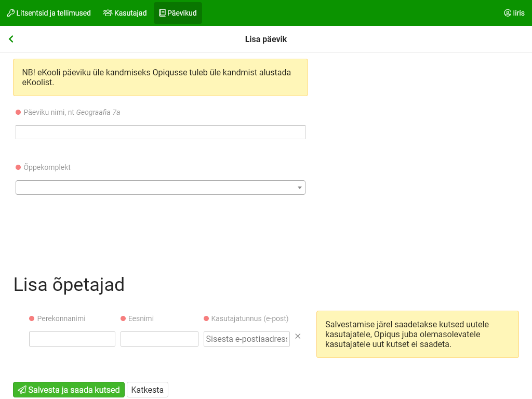Select the Päevikud tab label
532x399 pixels.
[182, 13]
